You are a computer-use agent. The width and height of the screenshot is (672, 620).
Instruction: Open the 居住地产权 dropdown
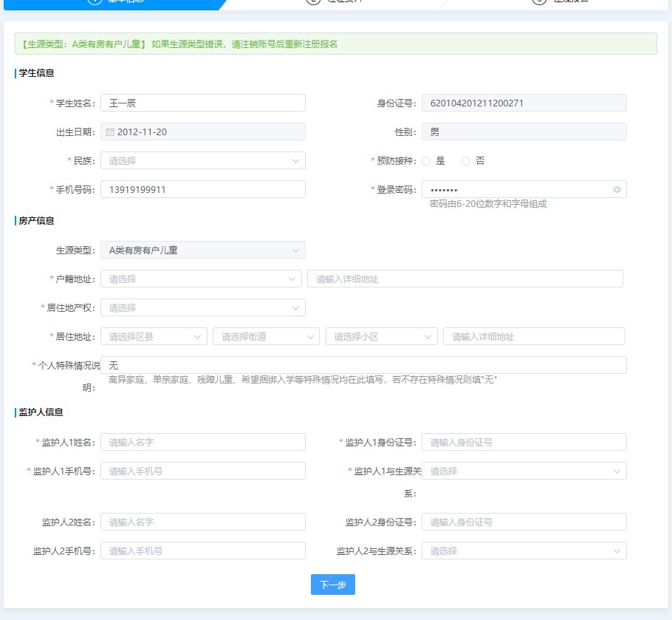coord(202,307)
